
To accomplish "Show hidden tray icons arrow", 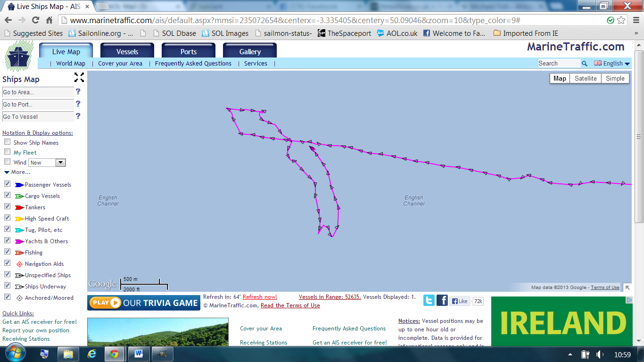I will coord(570,354).
